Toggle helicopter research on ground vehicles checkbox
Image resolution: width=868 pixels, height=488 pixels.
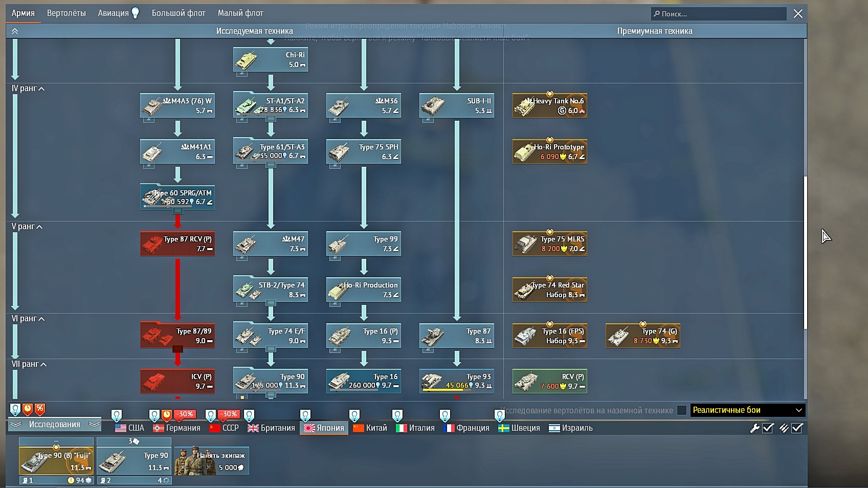coord(682,410)
